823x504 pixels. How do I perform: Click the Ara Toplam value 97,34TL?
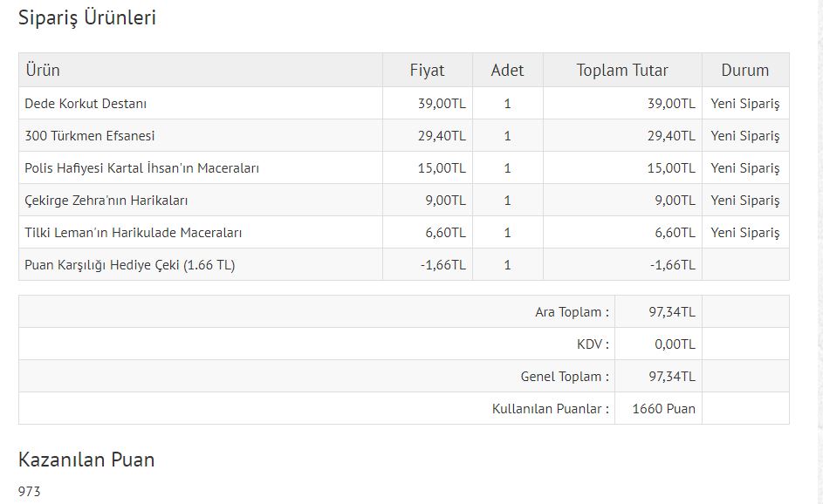pos(672,312)
